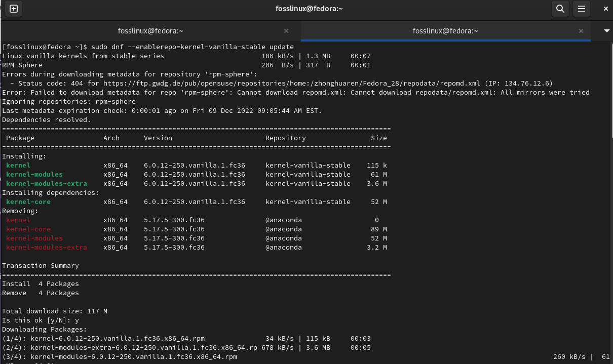
Task: Open the hamburger menu
Action: point(581,9)
